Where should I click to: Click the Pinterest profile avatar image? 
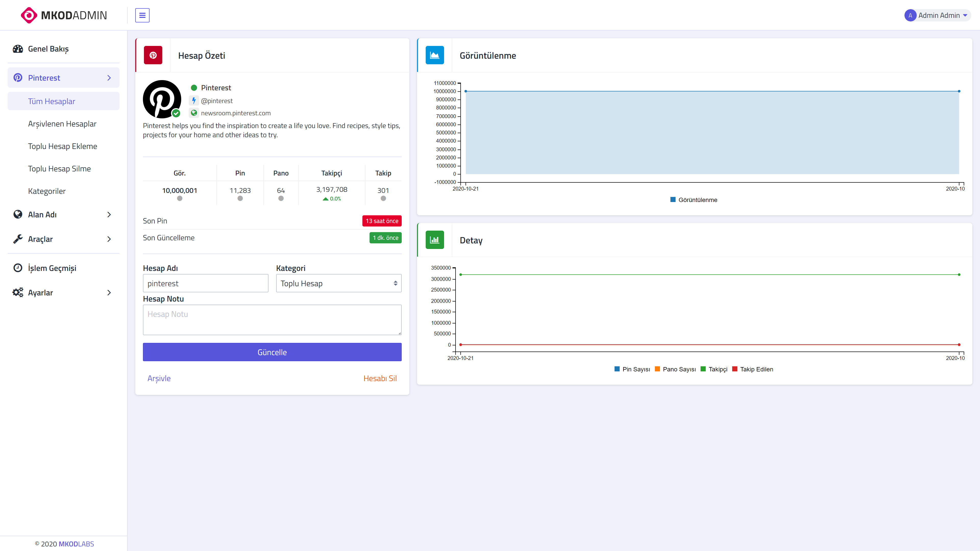(x=162, y=99)
